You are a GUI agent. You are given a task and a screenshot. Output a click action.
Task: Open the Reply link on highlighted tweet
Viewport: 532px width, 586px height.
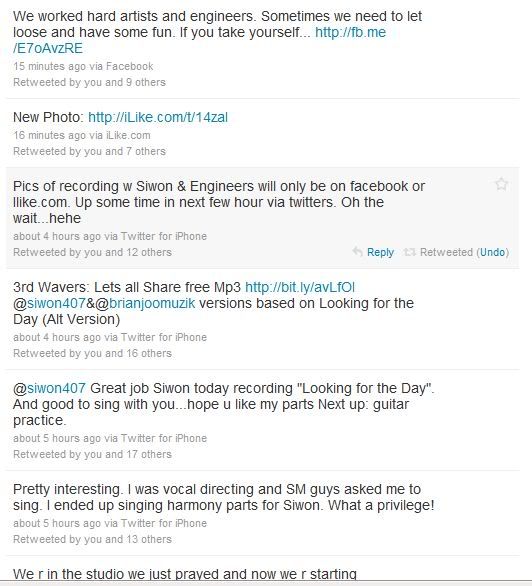(380, 252)
